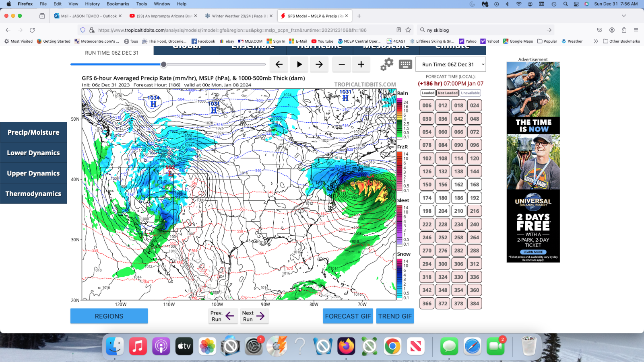This screenshot has height=362, width=644.
Task: Zoom out using the minus icon
Action: pyautogui.click(x=341, y=64)
